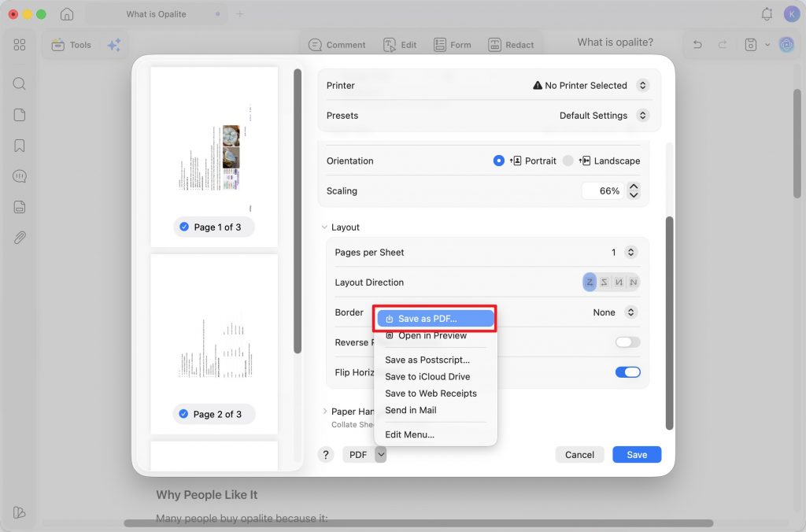Open the swirl assistant icon in toolbar

click(x=786, y=45)
